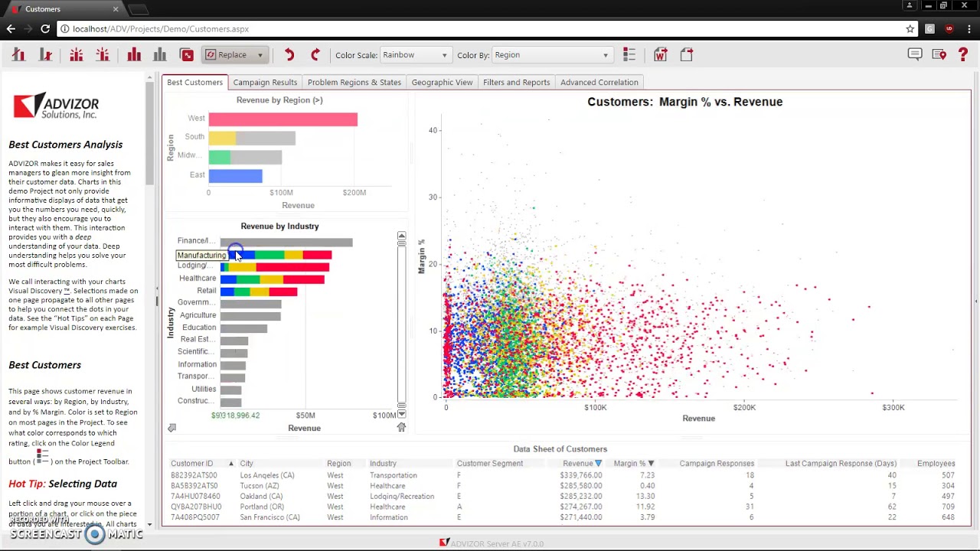The width and height of the screenshot is (980, 551).
Task: Sort the table by Margin % column
Action: pos(634,463)
